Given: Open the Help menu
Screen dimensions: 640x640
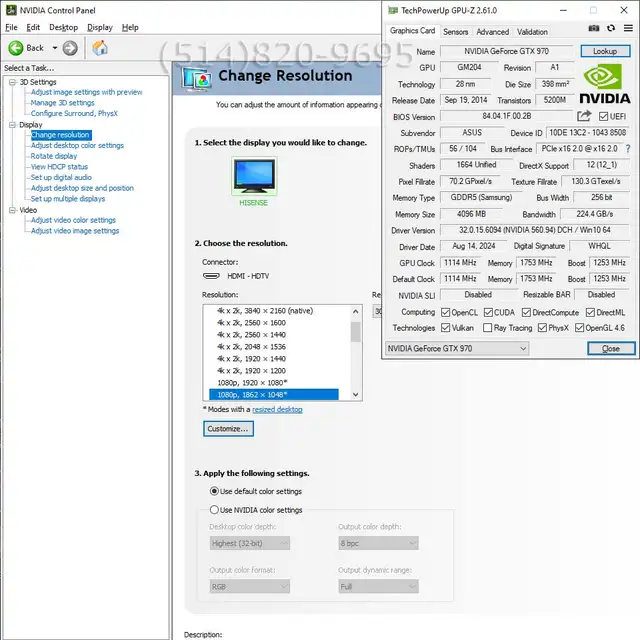Looking at the screenshot, I should pos(130,27).
